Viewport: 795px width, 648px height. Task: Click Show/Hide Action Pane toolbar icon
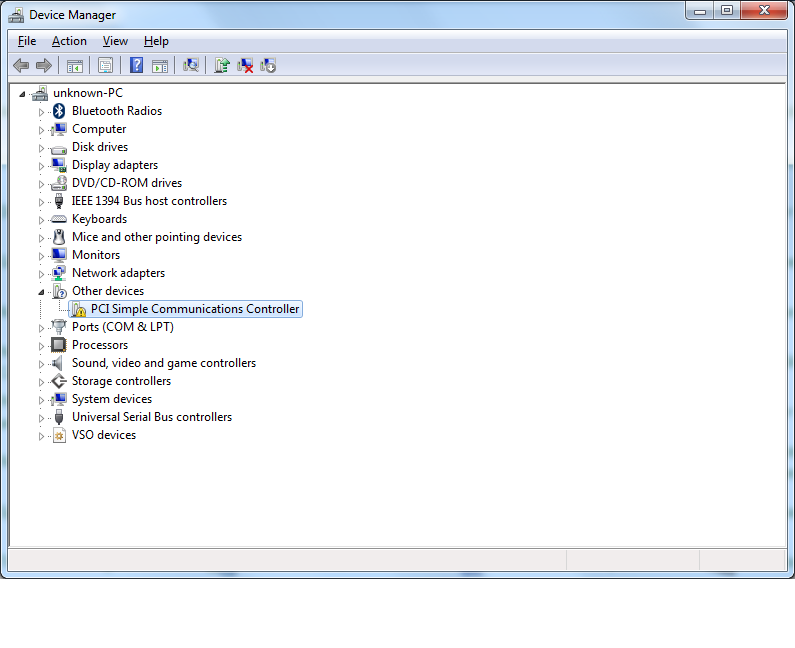(160, 65)
